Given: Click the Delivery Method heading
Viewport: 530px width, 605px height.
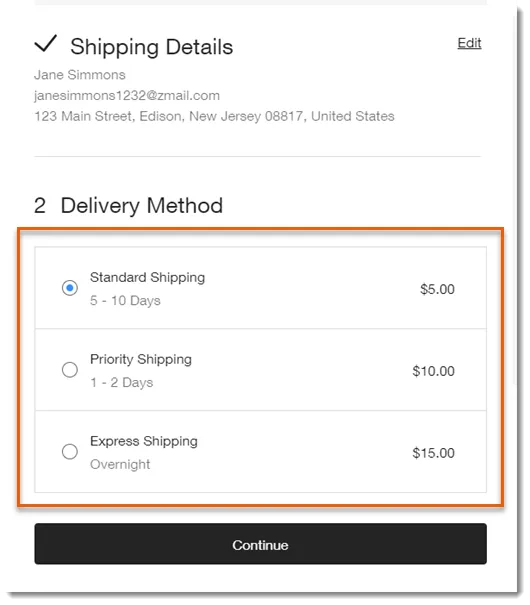Looking at the screenshot, I should [x=142, y=205].
